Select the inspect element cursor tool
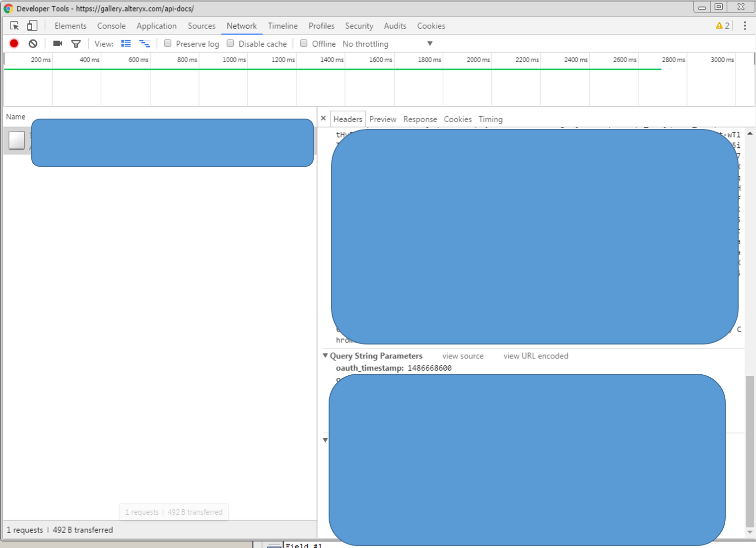 (x=13, y=25)
